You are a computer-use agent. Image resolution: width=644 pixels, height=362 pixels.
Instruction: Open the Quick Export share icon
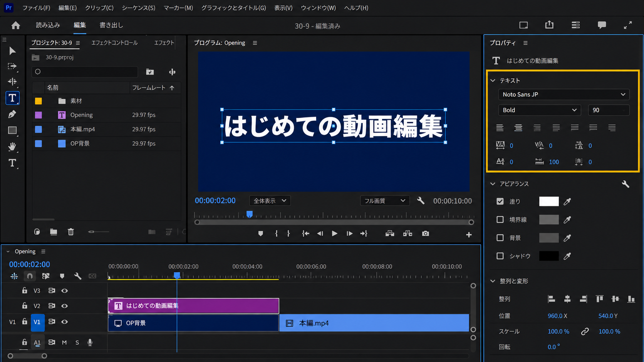pyautogui.click(x=549, y=25)
